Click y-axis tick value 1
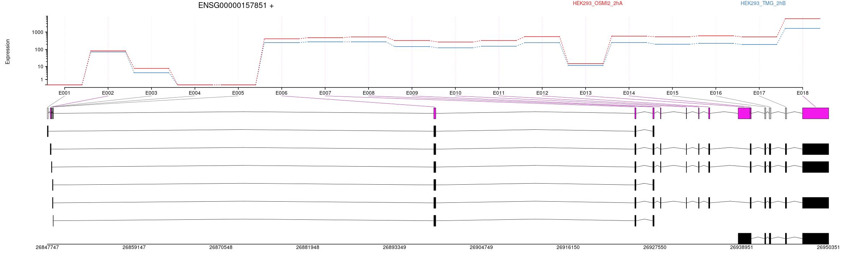Image resolution: width=868 pixels, height=253 pixels. [x=42, y=80]
